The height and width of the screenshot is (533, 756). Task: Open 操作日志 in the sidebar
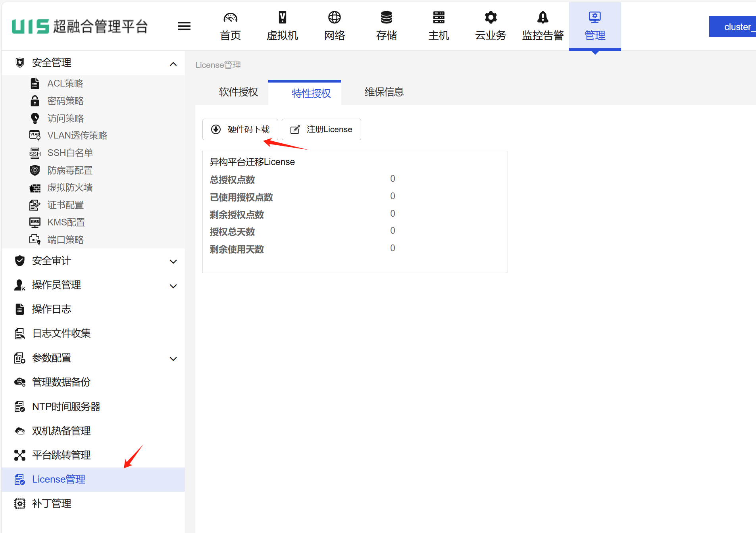pyautogui.click(x=93, y=309)
